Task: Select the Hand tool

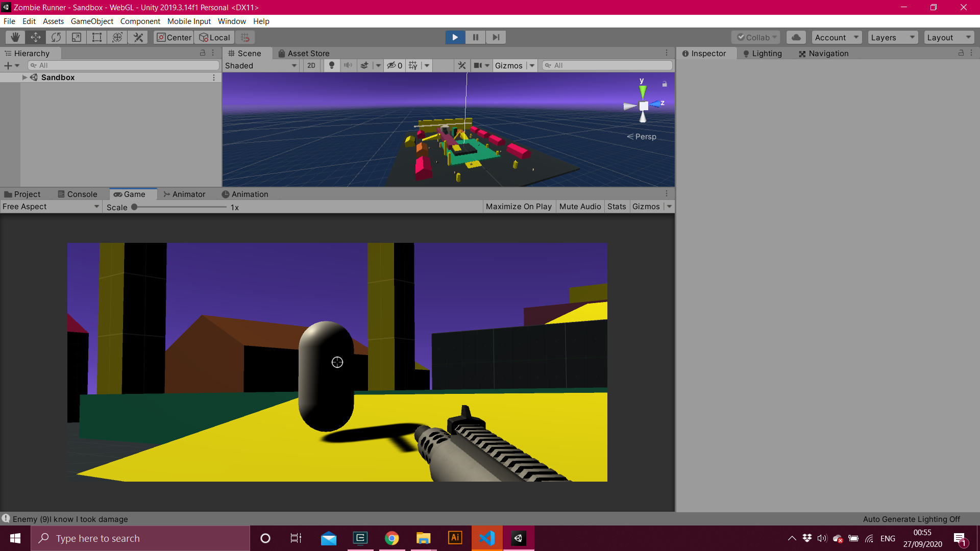Action: pos(15,37)
